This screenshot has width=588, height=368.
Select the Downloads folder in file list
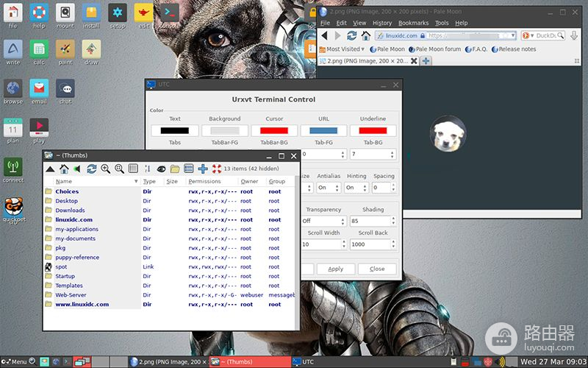point(70,210)
